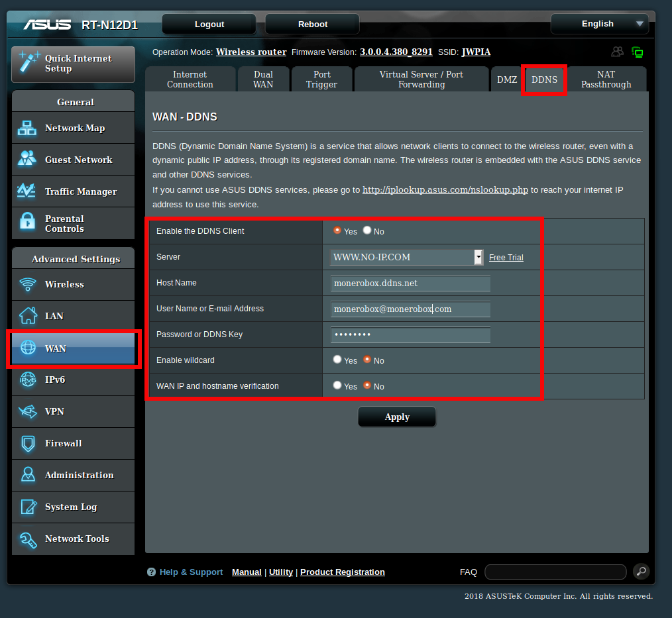Click the WAN globe icon
Screen dimensions: 672x618
[28, 347]
